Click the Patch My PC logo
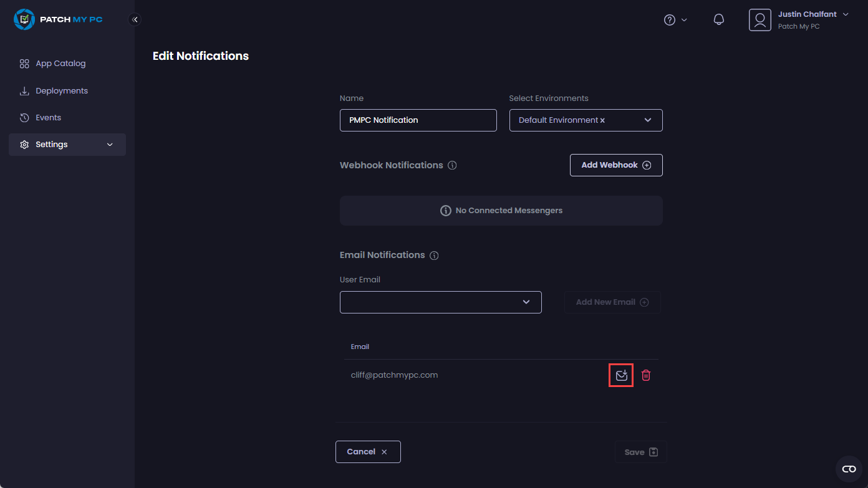 (x=58, y=19)
